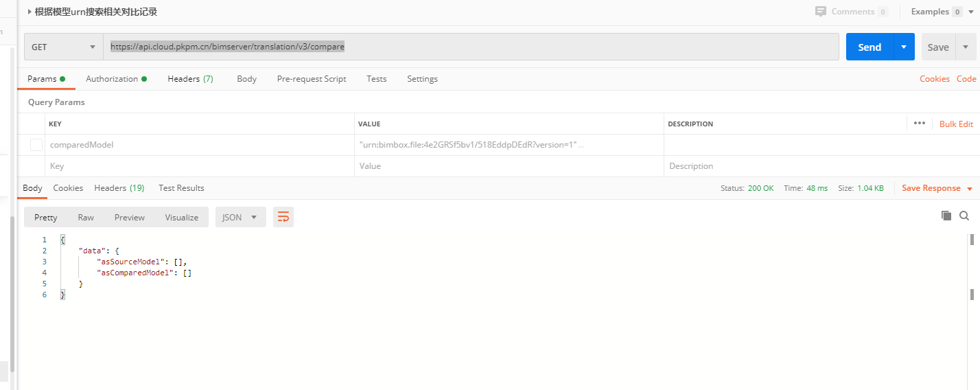Save the request

click(938, 47)
